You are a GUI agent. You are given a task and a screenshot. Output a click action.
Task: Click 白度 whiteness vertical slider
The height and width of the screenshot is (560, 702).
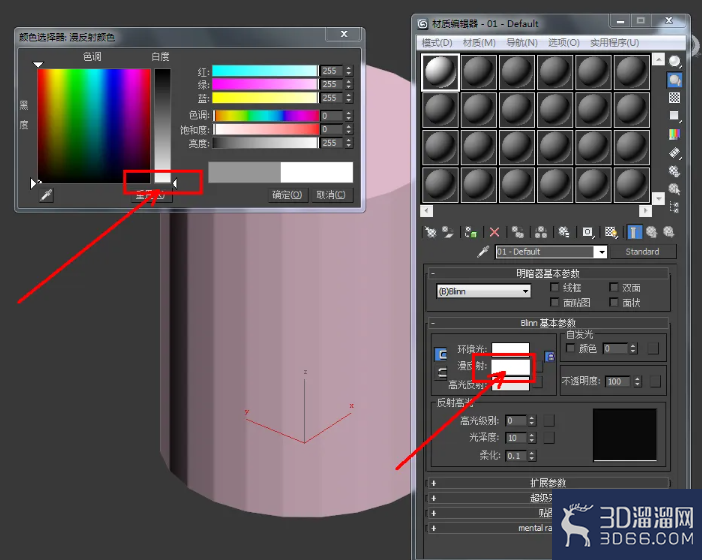(163, 125)
